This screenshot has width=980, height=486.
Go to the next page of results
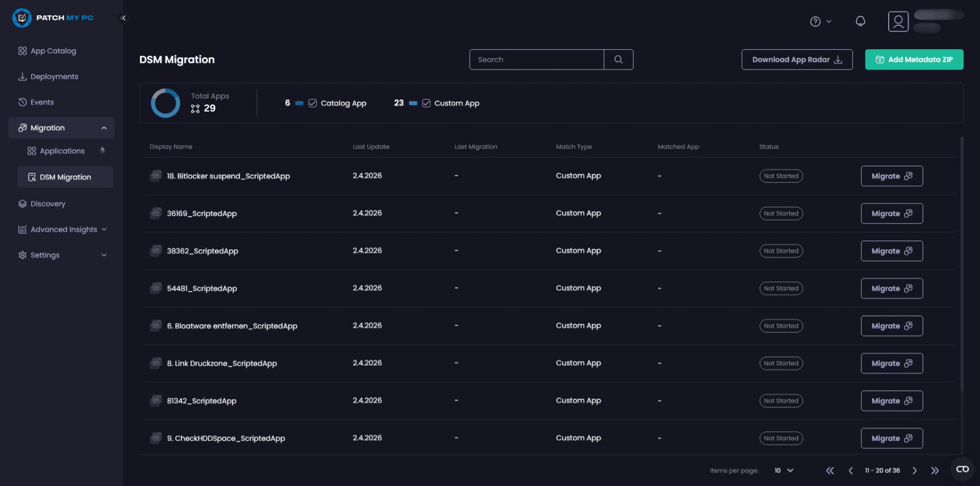click(x=914, y=470)
